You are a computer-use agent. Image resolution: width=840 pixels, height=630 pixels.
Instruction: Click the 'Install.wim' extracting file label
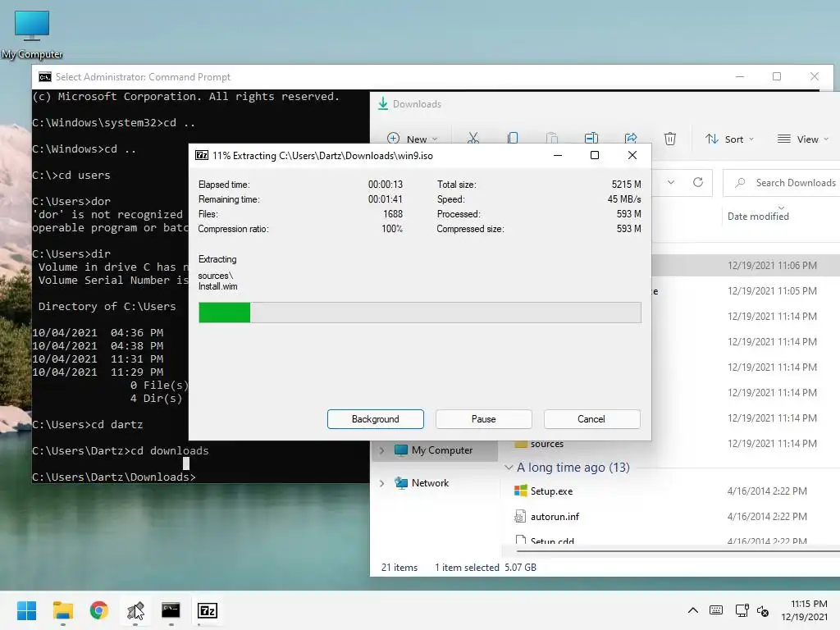pos(217,286)
